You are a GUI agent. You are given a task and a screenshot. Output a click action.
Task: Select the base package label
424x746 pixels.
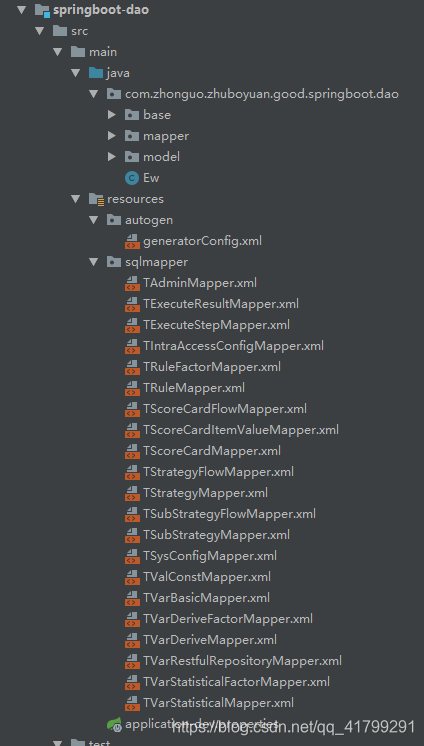click(157, 115)
